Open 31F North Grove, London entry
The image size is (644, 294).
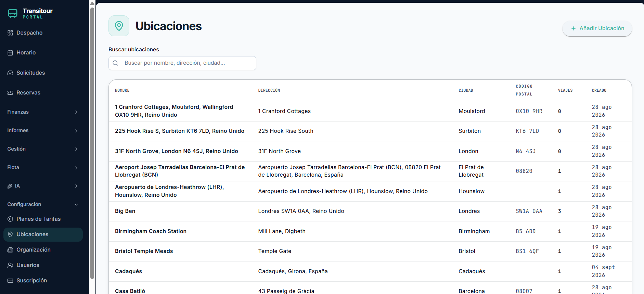coord(370,151)
